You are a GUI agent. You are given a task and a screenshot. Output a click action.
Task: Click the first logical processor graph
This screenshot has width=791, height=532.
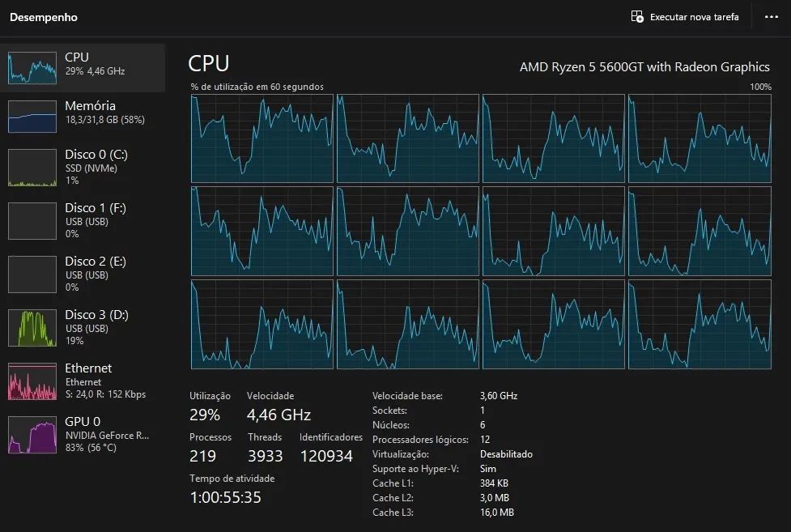click(x=262, y=138)
